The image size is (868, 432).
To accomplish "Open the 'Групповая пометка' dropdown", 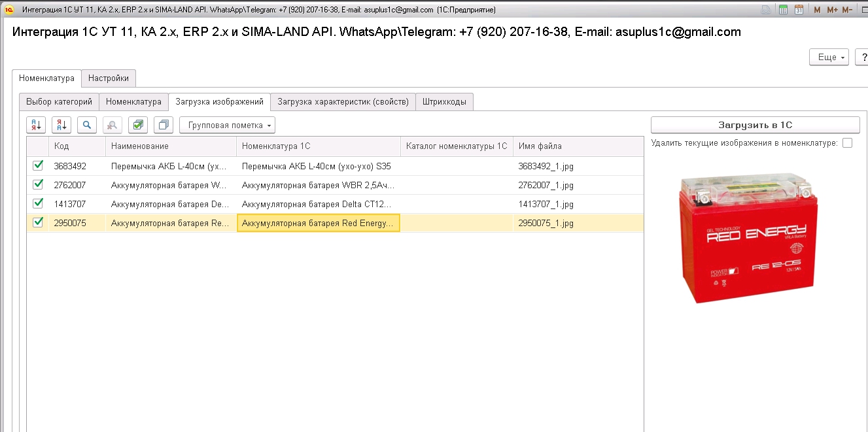I will tap(228, 125).
